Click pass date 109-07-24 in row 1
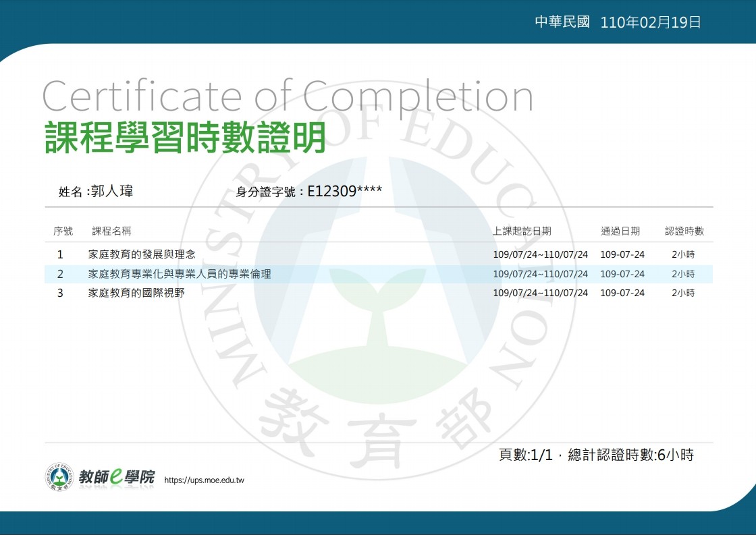The width and height of the screenshot is (756, 535). [622, 254]
